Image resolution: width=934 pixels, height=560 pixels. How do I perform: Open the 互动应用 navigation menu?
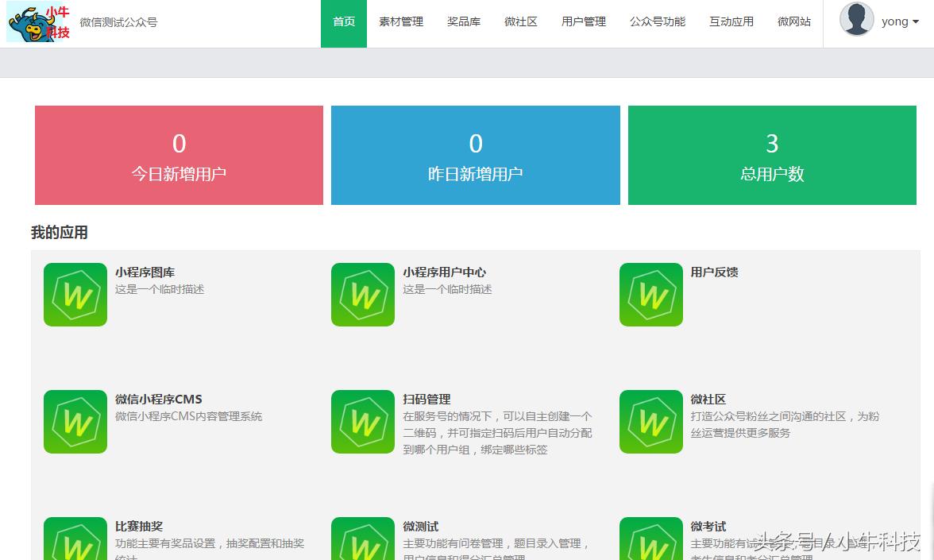coord(731,21)
